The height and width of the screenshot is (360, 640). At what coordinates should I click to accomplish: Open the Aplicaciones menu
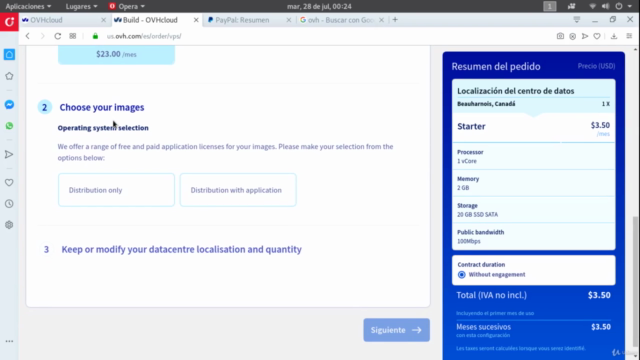click(28, 6)
